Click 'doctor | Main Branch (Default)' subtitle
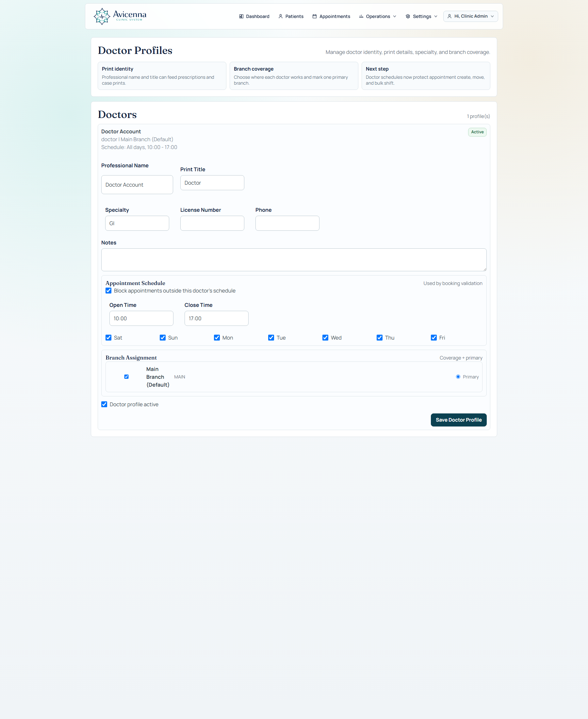 [x=137, y=139]
